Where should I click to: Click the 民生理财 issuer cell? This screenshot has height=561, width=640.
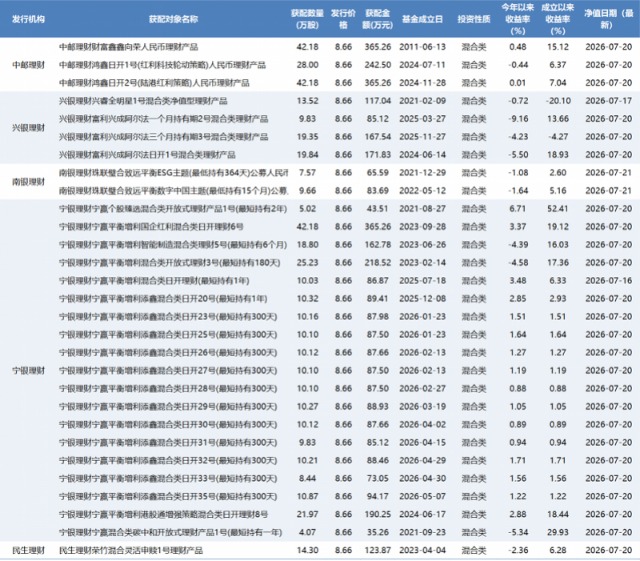click(28, 550)
